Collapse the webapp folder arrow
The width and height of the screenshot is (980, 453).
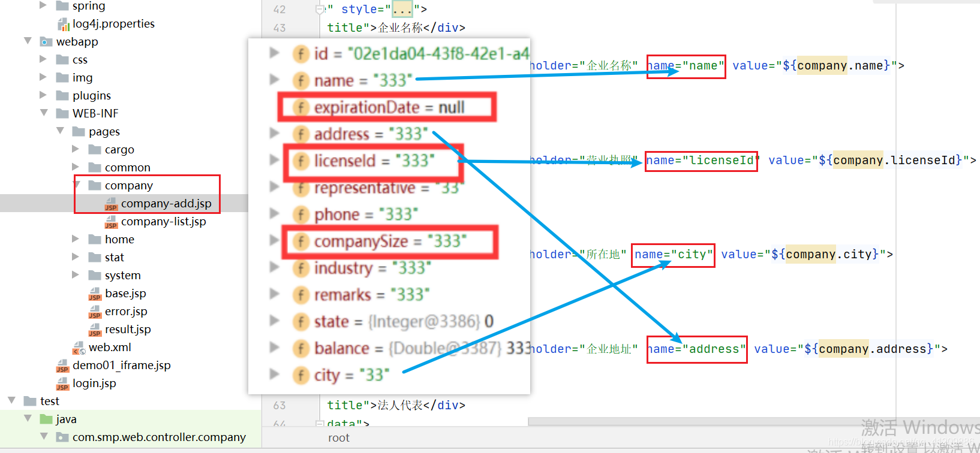click(28, 41)
